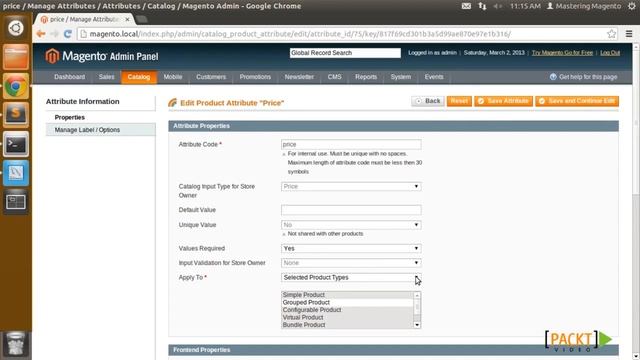Open the network indicator in top panel
The height and width of the screenshot is (360, 640).
click(x=482, y=6)
